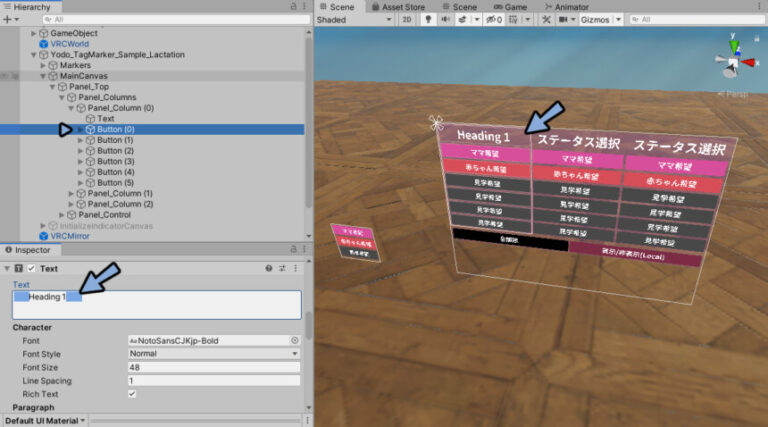Open the Gizmos dropdown arrow

pyautogui.click(x=618, y=20)
